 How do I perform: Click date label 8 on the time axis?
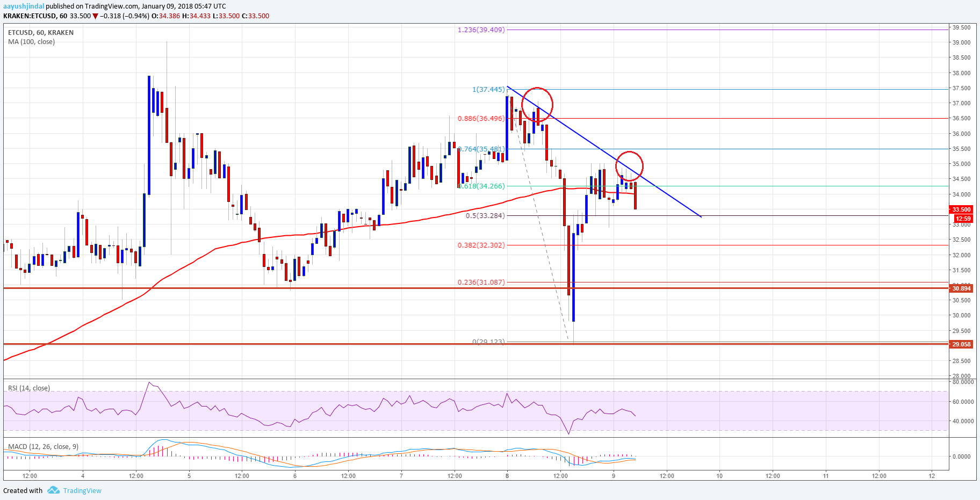(x=507, y=475)
